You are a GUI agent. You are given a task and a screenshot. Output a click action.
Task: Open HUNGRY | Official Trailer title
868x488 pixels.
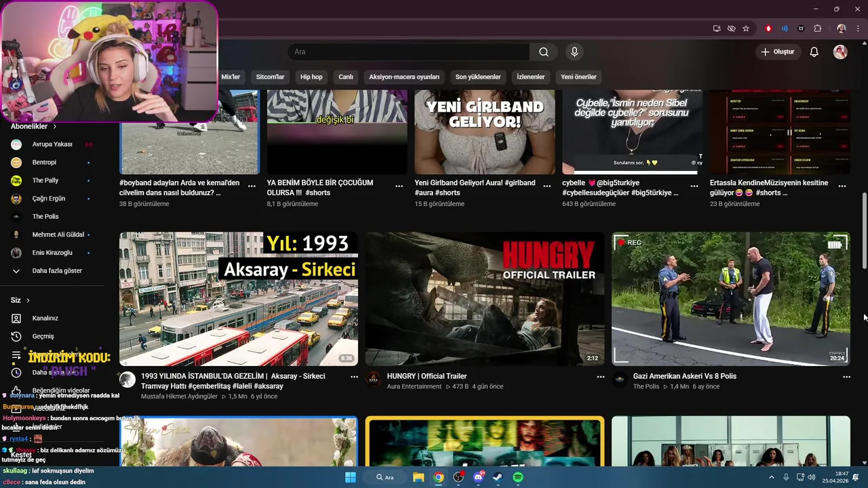pos(427,376)
